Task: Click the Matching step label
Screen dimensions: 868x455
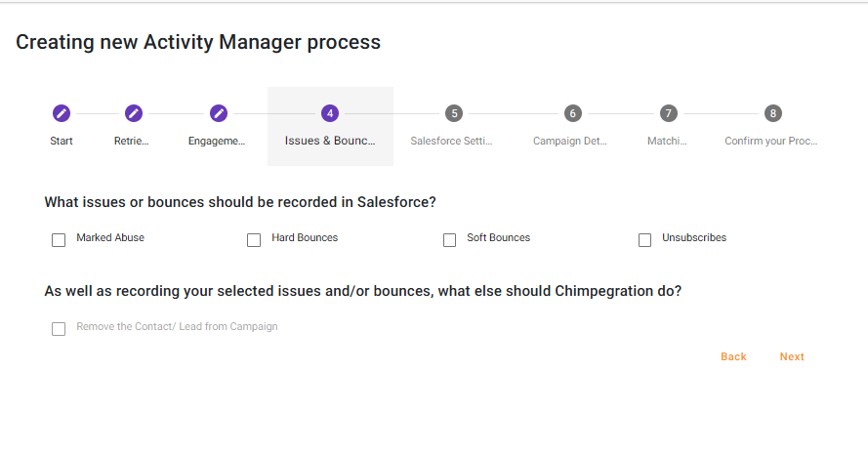Action: 667,141
